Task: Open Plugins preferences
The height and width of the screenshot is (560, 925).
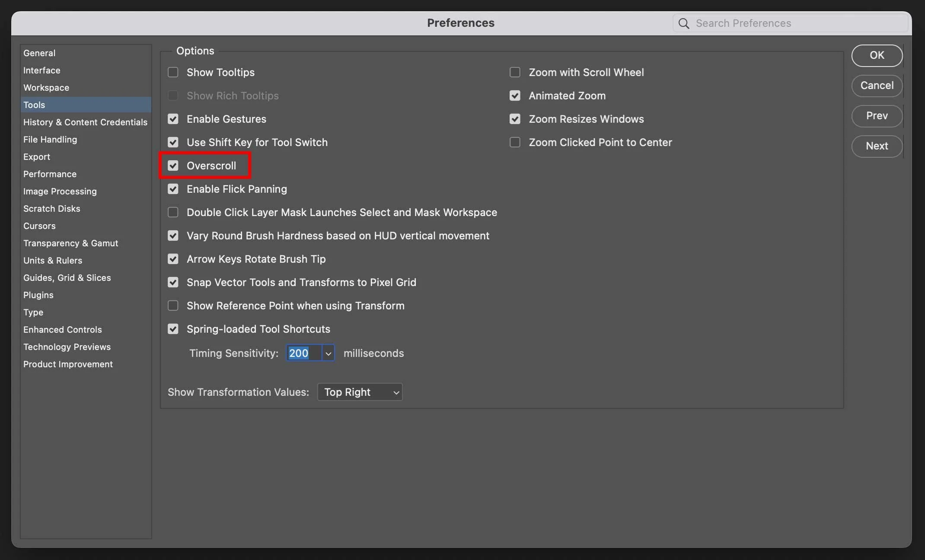Action: click(86, 295)
